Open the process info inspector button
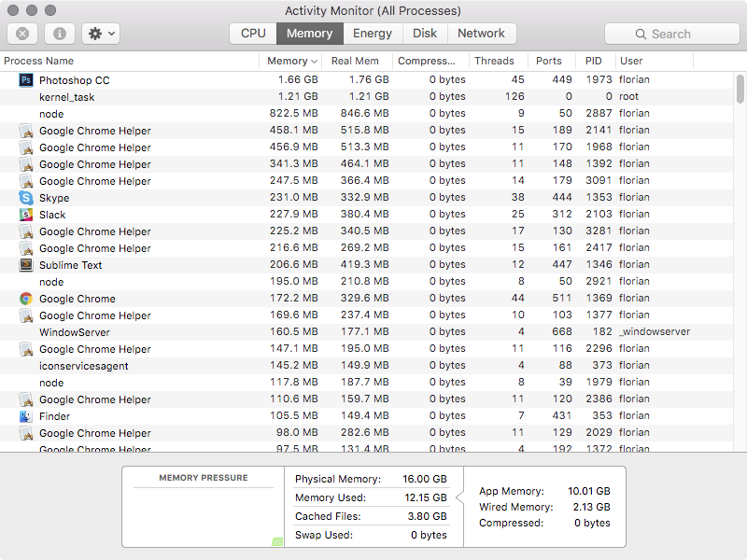Image resolution: width=747 pixels, height=560 pixels. 60,34
